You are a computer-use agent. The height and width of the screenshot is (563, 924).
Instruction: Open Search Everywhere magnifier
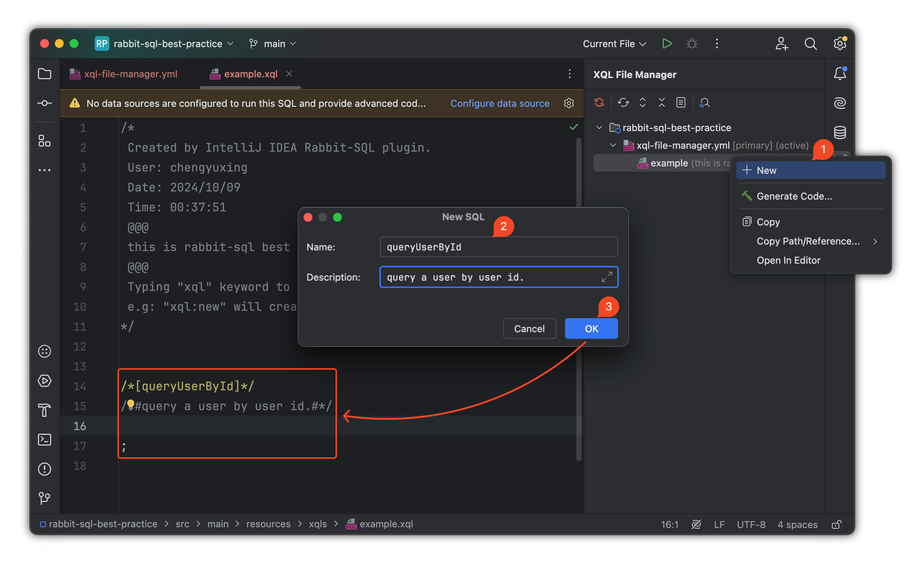click(x=811, y=44)
